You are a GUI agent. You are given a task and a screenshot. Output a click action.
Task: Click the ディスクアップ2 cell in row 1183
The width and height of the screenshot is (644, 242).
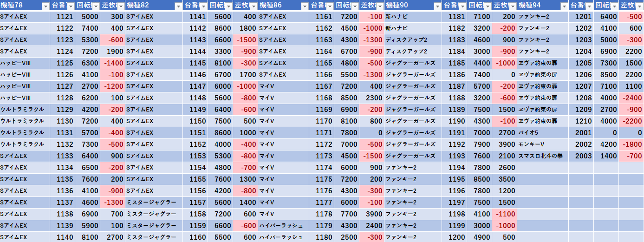(x=413, y=40)
